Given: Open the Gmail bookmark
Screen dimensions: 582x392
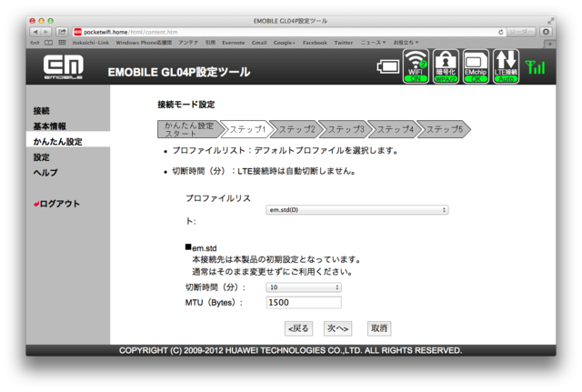Looking at the screenshot, I should [x=259, y=43].
